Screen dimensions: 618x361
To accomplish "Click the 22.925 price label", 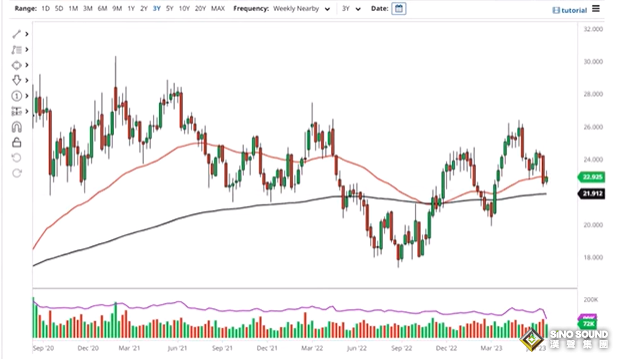I will tap(592, 177).
